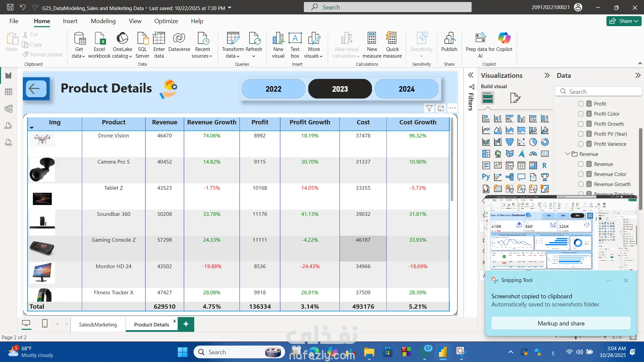This screenshot has width=644, height=362.
Task: Open the Get data dropdown arrow
Action: 83,56
